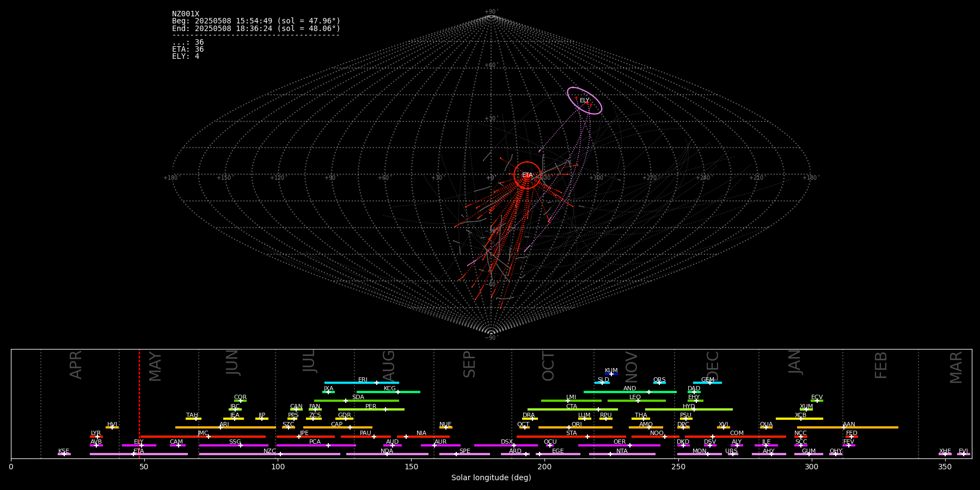Select the Beg timestamp line
This screenshot has height=490, width=980.
tap(256, 21)
